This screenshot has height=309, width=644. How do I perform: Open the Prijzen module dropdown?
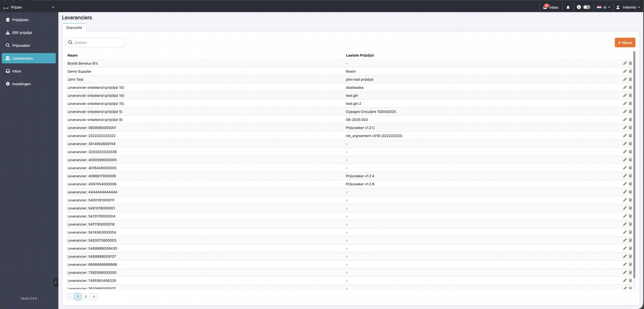[x=31, y=6]
